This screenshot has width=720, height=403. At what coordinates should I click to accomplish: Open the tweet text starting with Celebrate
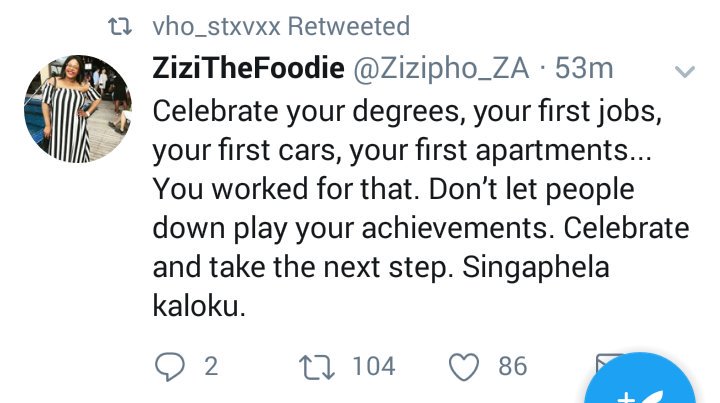pos(420,208)
